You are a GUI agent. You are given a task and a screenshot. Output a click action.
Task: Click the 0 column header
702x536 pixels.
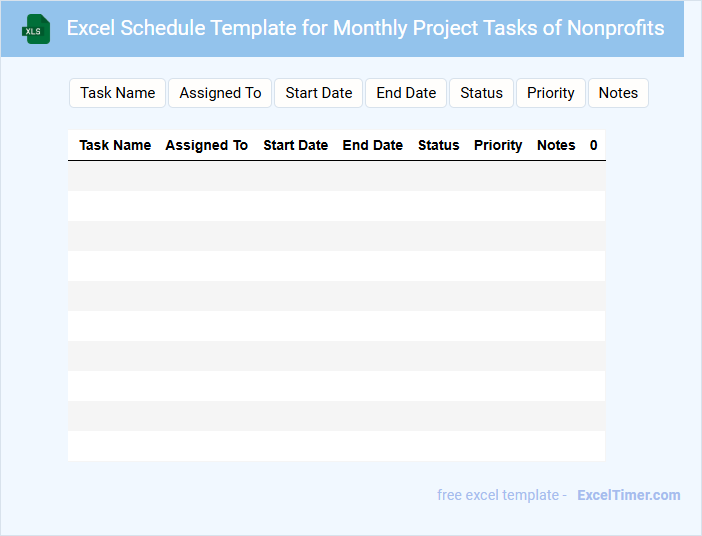pyautogui.click(x=593, y=145)
